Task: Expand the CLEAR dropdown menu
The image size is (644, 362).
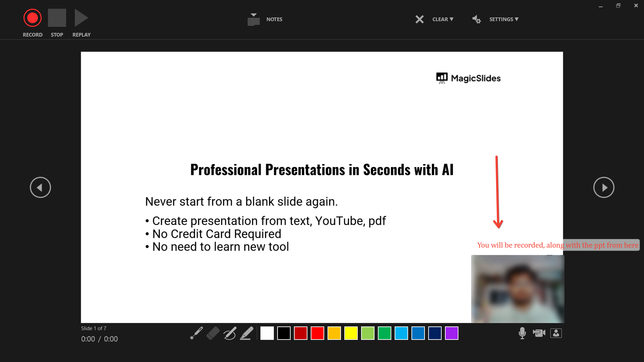Action: pos(443,19)
